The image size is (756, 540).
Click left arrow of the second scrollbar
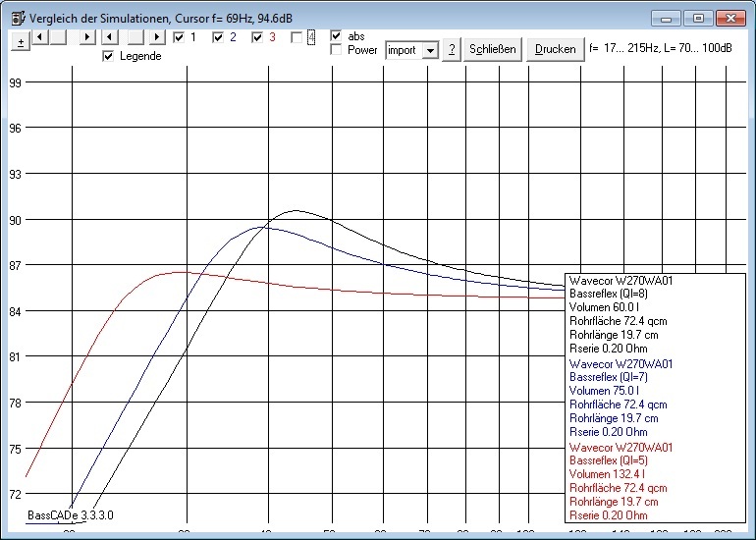pos(111,37)
